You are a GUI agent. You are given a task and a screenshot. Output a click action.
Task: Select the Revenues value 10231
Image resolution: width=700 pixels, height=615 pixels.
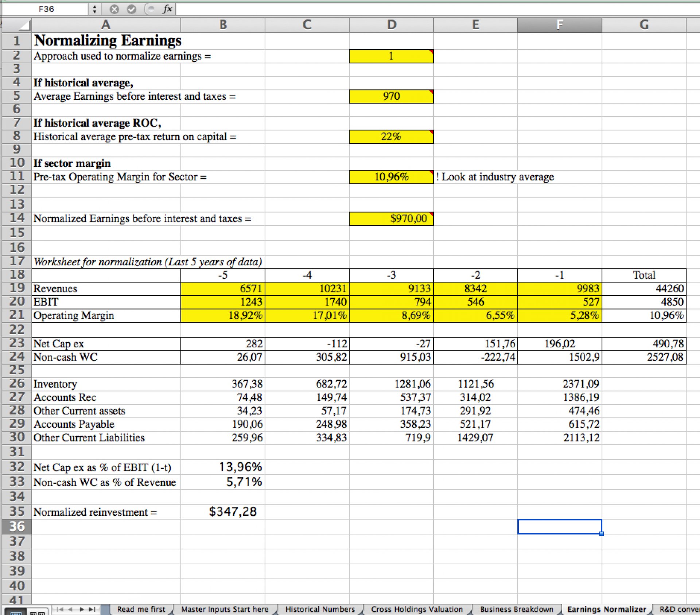tap(307, 288)
